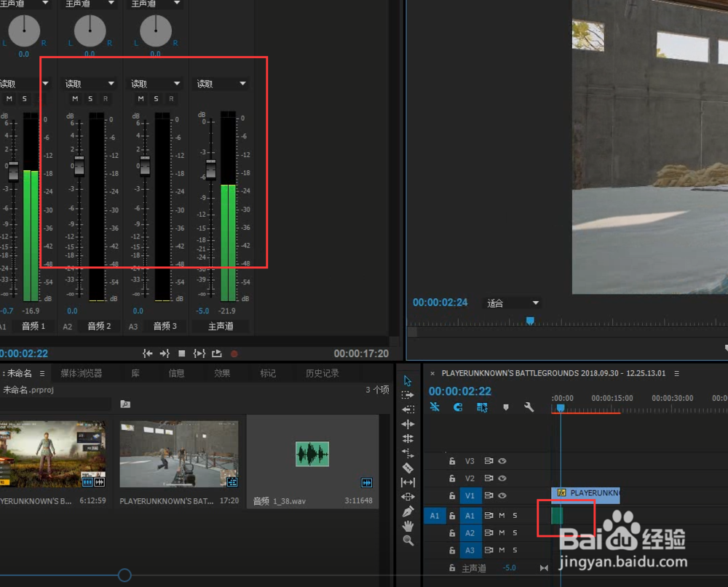Select the Track Select Backward tool
Viewport: 728px width, 587px height.
point(408,410)
